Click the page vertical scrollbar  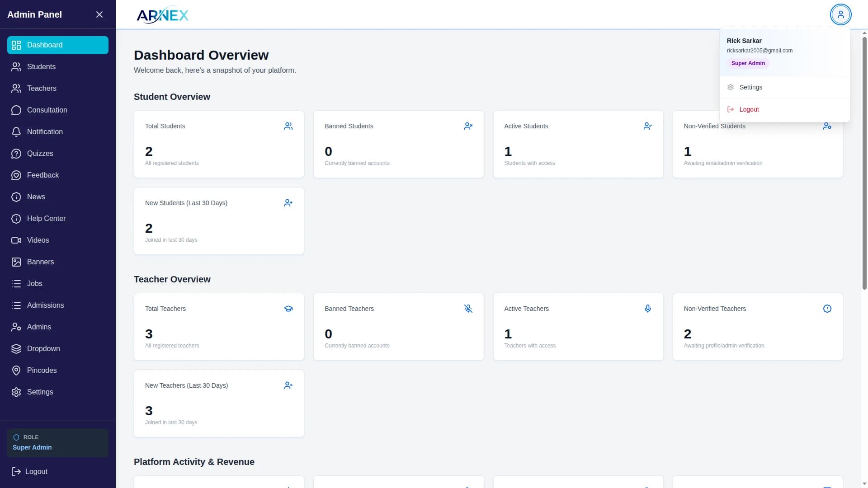coord(864,163)
